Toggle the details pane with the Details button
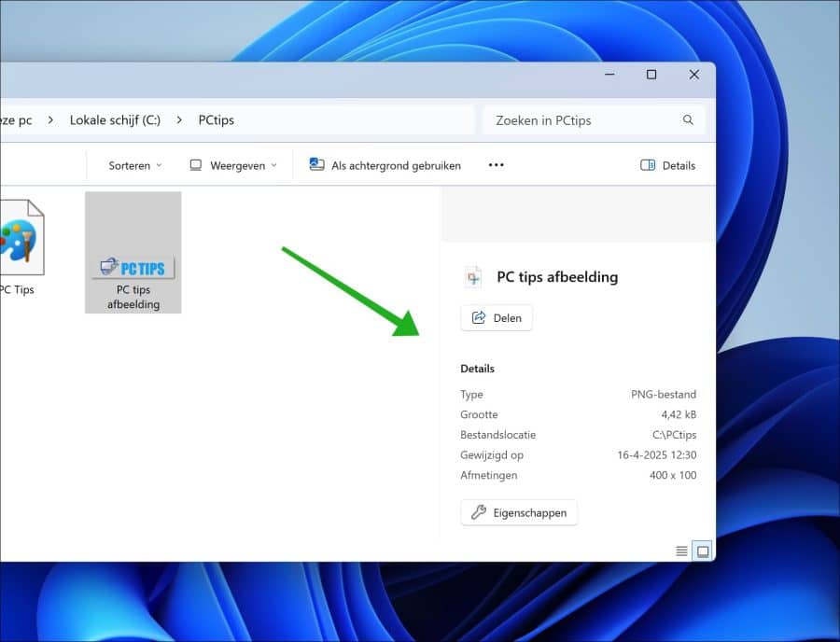Image resolution: width=840 pixels, height=642 pixels. [667, 164]
